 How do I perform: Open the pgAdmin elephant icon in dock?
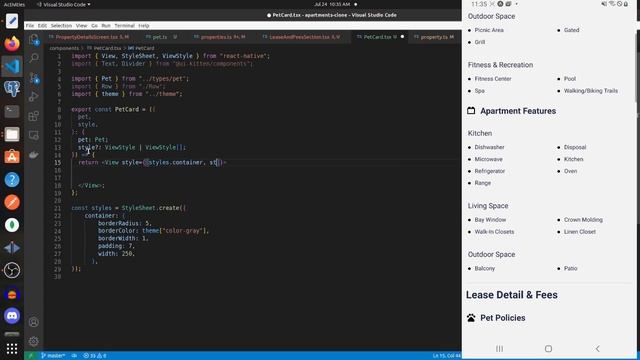pyautogui.click(x=12, y=89)
